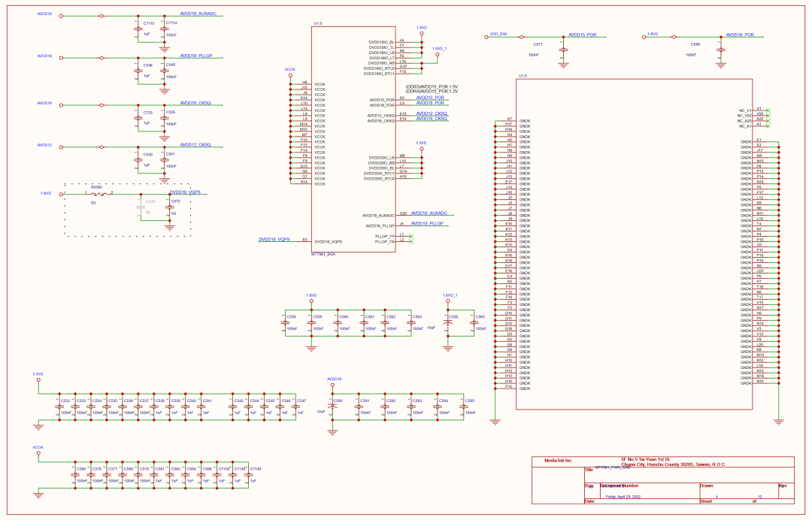
Task: Select capacitor C558 label
Action: (x=291, y=316)
